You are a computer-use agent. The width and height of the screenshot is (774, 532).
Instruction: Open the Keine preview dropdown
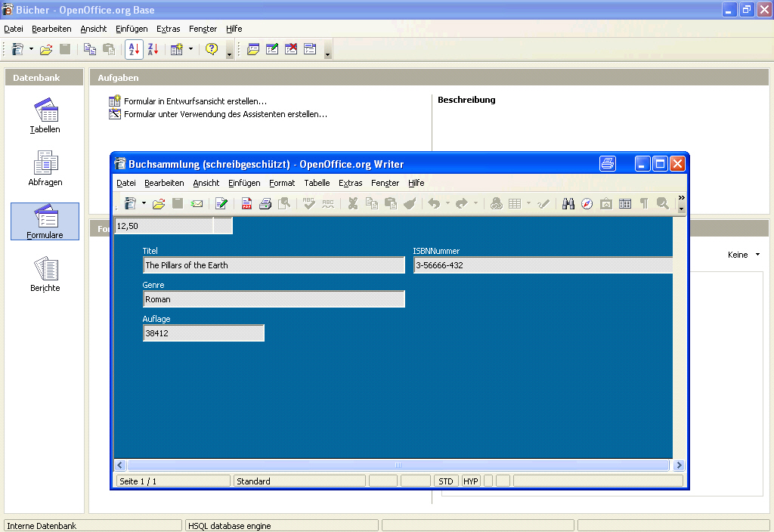744,255
